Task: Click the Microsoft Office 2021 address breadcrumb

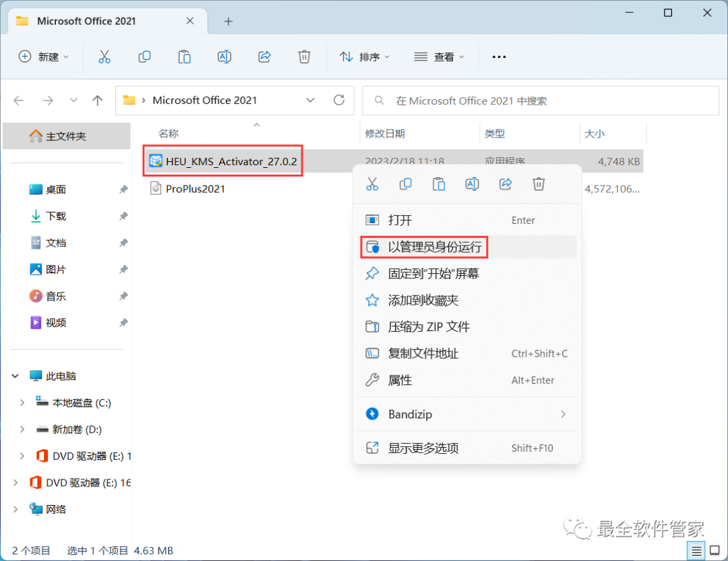Action: (x=205, y=100)
